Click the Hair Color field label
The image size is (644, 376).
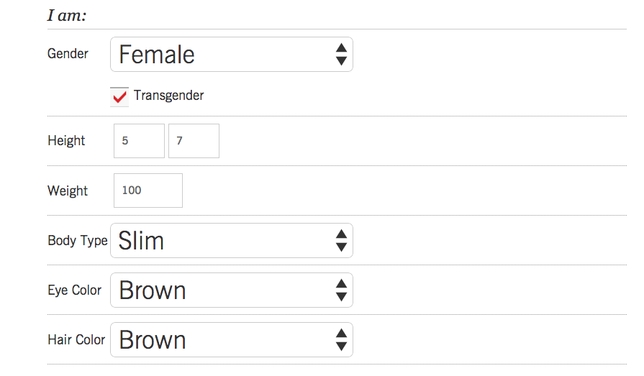(76, 340)
